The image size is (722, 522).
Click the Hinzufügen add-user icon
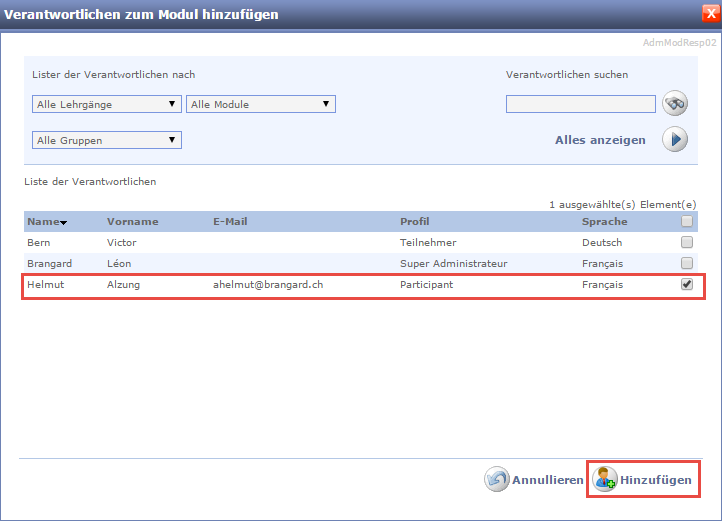pos(605,480)
